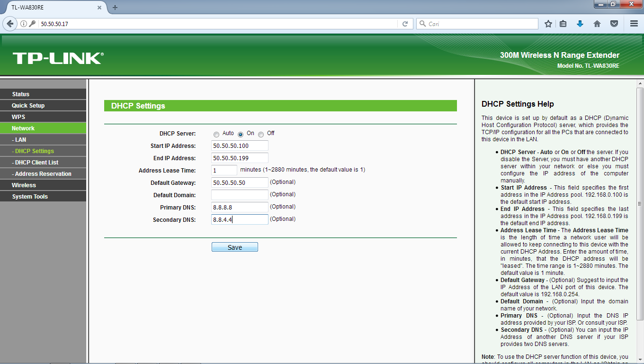Screen dimensions: 644x364
Task: Open the Firefox hamburger menu
Action: 634,24
